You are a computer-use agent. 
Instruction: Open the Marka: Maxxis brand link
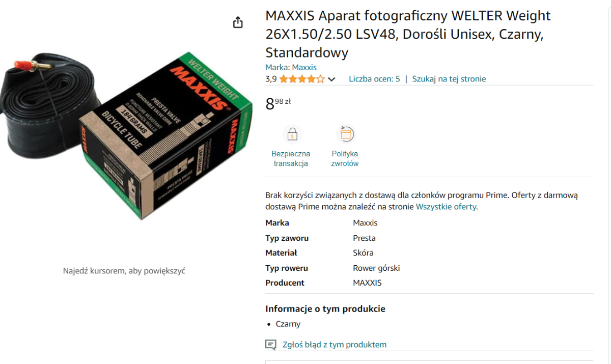[291, 67]
